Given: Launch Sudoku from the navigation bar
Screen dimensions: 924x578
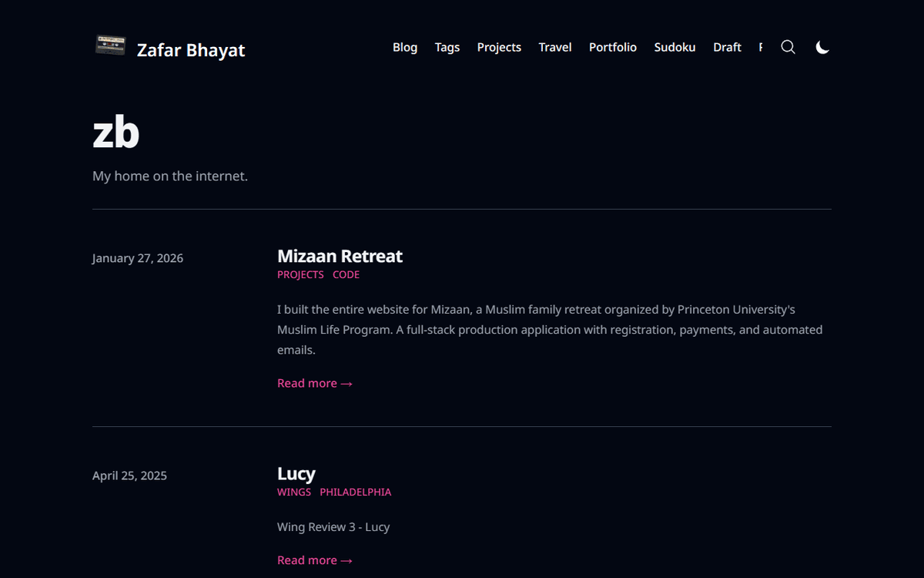Looking at the screenshot, I should [x=675, y=47].
